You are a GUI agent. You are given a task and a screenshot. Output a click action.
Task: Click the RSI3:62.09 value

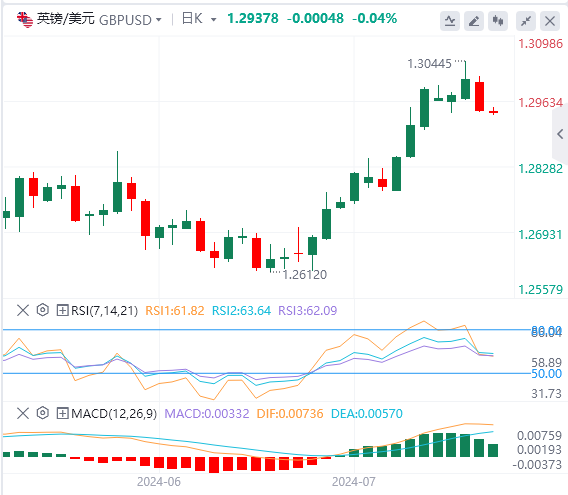(x=308, y=311)
